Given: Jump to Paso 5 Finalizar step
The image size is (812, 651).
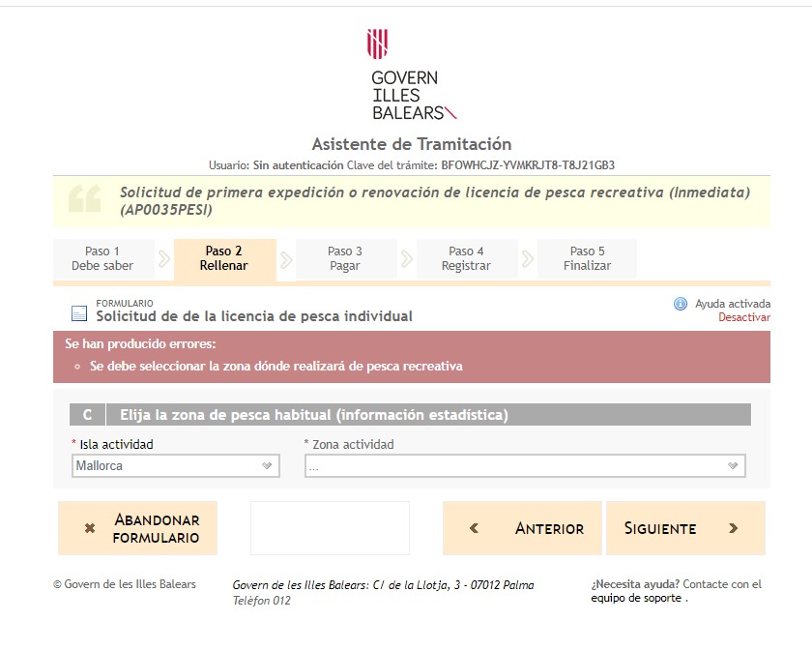Looking at the screenshot, I should pyautogui.click(x=587, y=258).
